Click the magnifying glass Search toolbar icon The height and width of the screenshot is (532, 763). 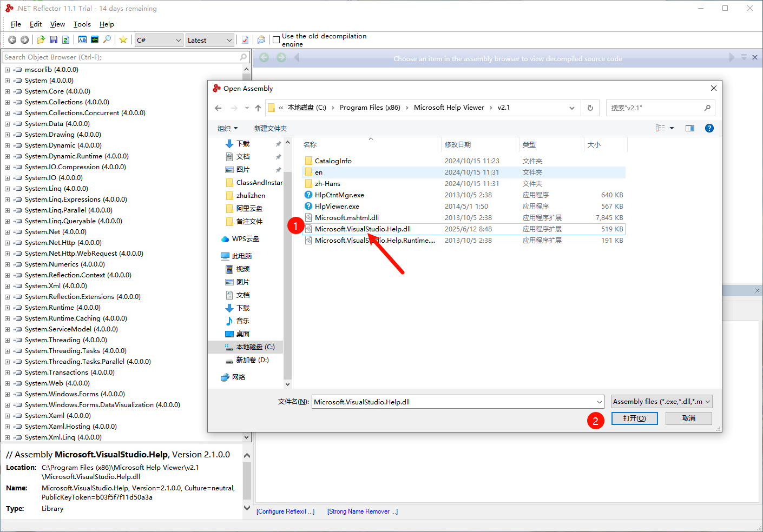click(107, 40)
